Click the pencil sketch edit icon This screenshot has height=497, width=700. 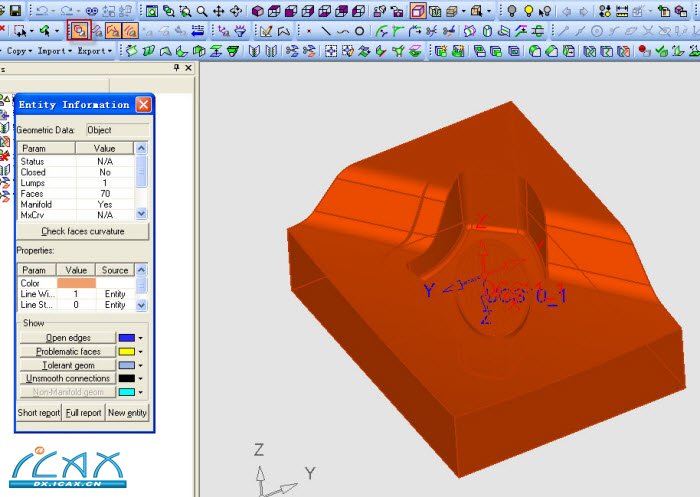[266, 31]
